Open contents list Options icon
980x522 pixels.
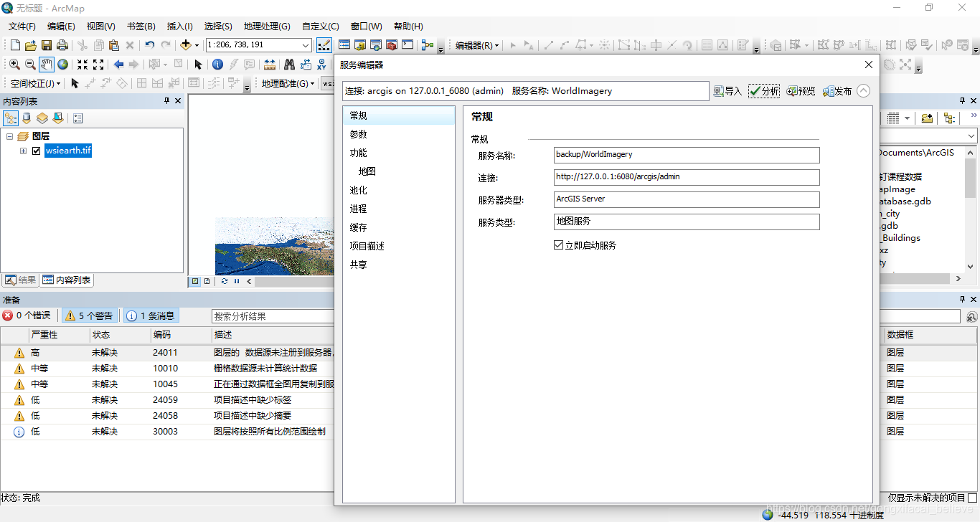pos(78,118)
